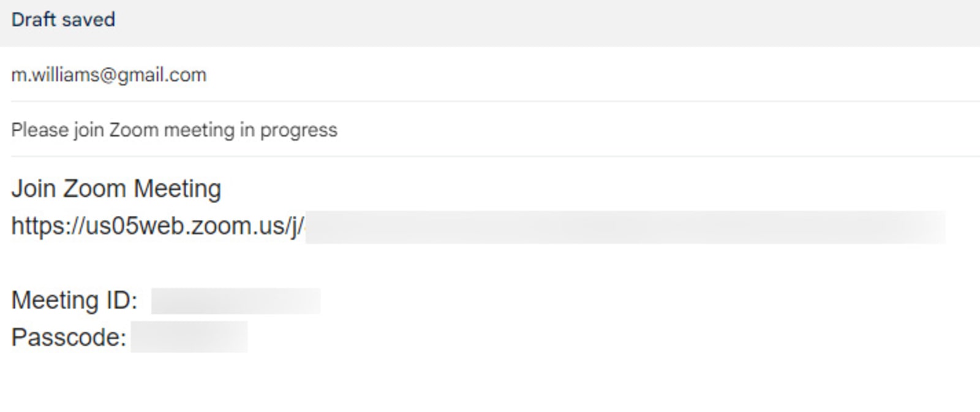Click the word "progress" in the subject
The image size is (980, 412).
[298, 130]
